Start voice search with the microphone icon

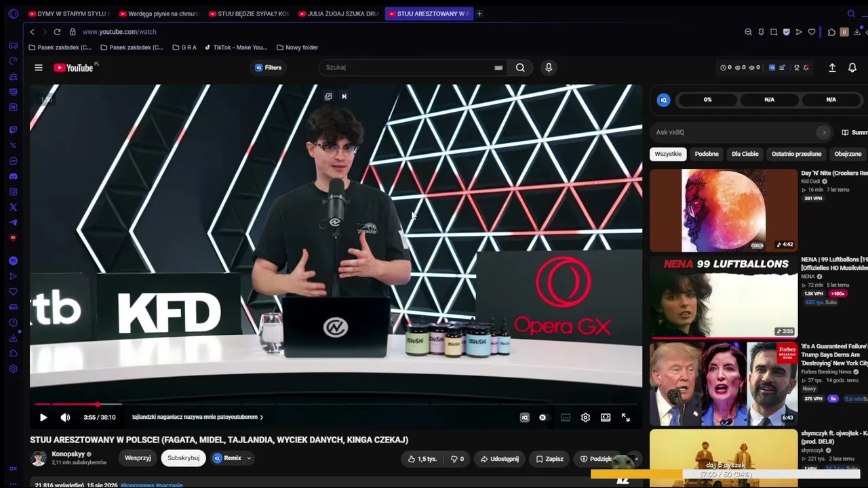549,67
